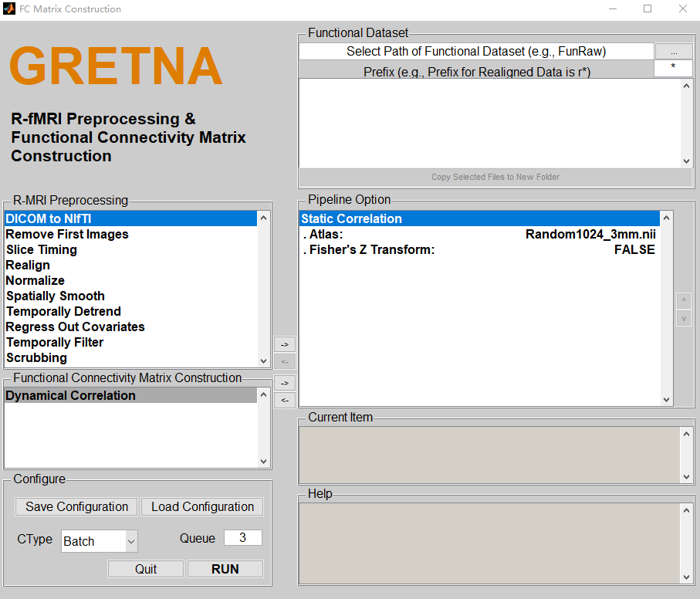Viewport: 700px width, 599px height.
Task: Add FC matrix construction item with right arrow
Action: (285, 384)
